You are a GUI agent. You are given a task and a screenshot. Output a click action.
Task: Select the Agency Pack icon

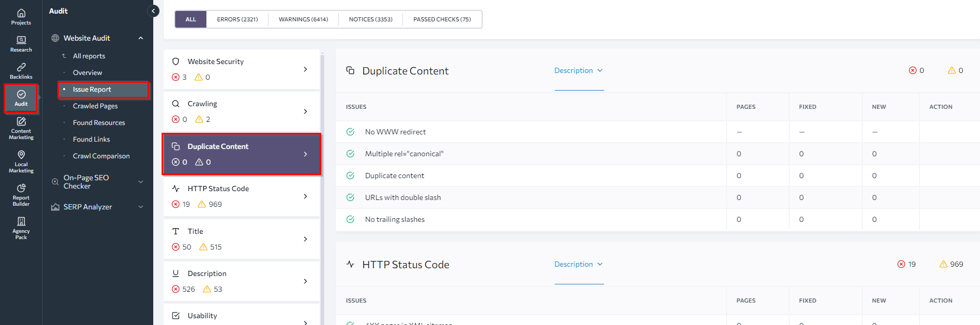tap(21, 228)
